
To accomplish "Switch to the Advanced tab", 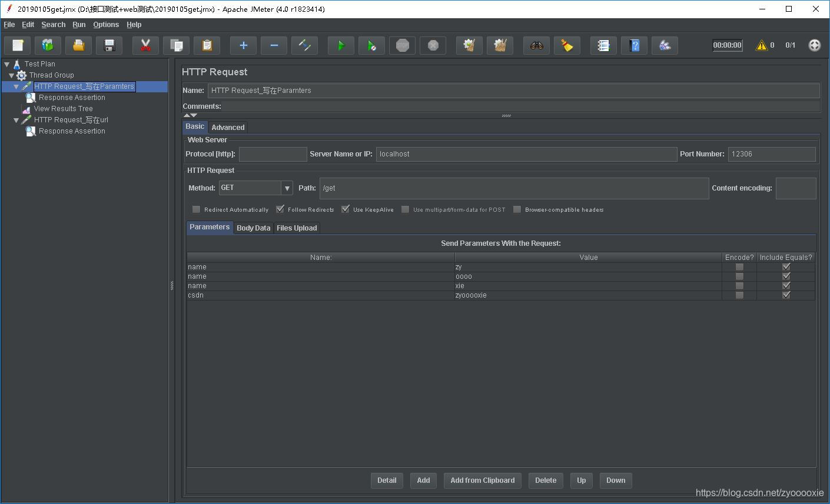I will click(228, 127).
